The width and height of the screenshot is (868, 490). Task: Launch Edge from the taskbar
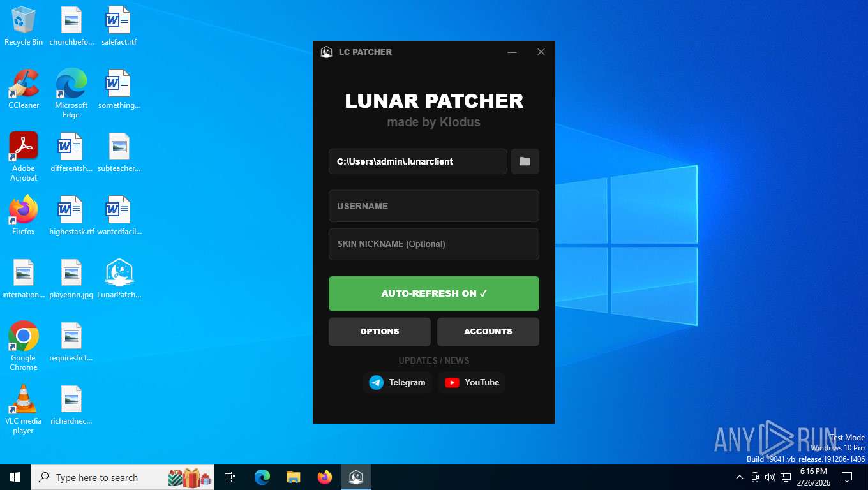[x=262, y=477]
